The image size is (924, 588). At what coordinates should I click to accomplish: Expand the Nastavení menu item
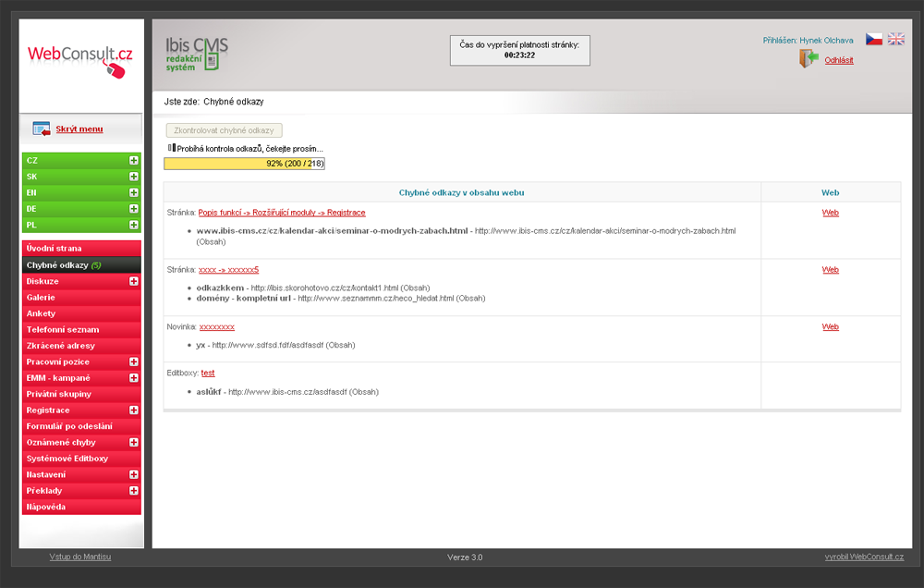tap(134, 474)
